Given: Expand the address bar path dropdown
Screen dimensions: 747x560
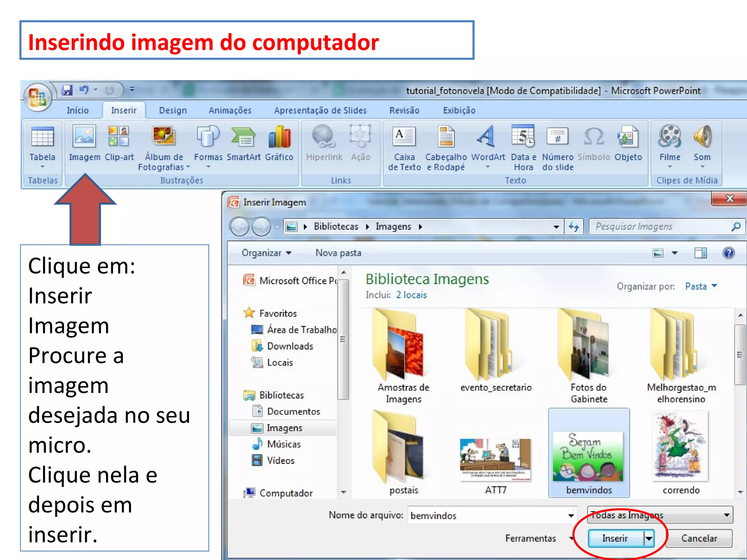Looking at the screenshot, I should point(556,227).
